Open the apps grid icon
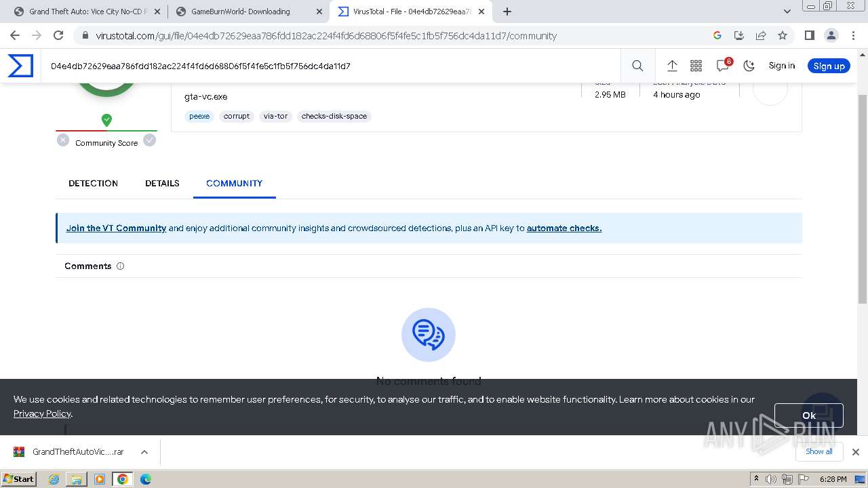868x488 pixels. coord(696,66)
